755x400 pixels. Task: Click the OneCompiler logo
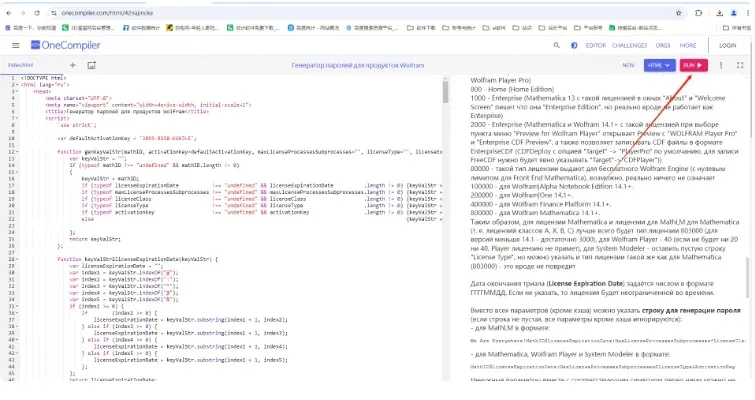tap(65, 45)
